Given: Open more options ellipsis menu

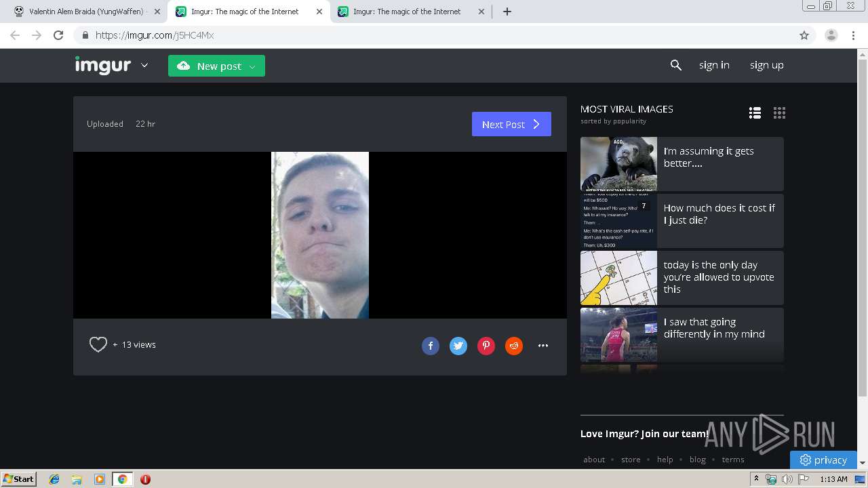Looking at the screenshot, I should (543, 346).
